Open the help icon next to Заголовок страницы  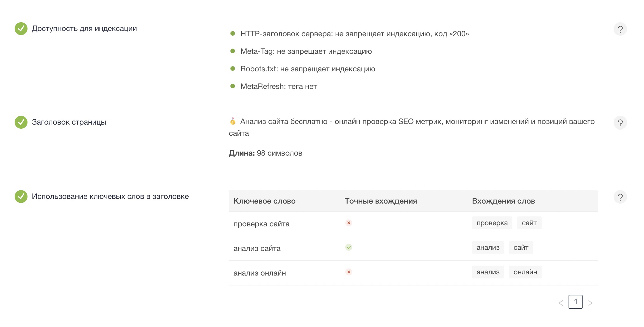click(x=620, y=123)
